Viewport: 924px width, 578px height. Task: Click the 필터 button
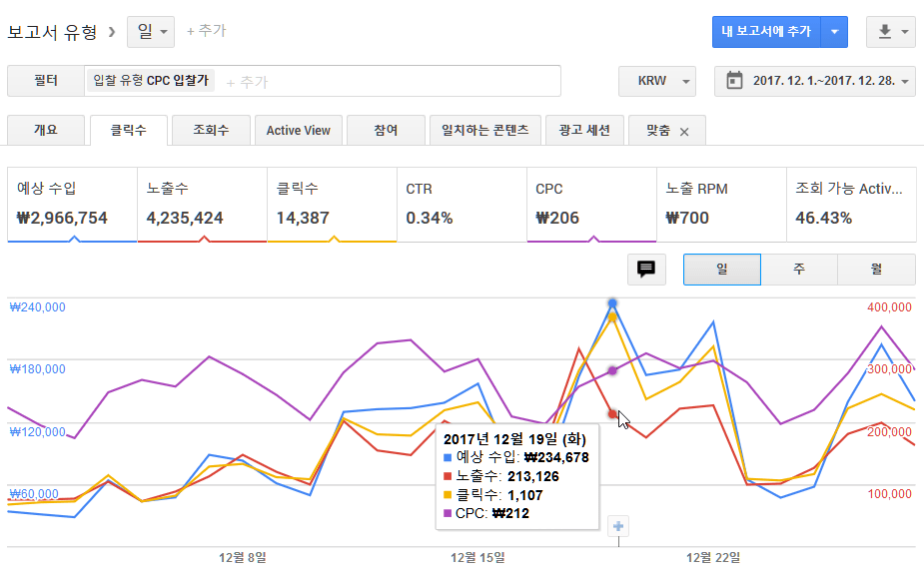point(46,81)
